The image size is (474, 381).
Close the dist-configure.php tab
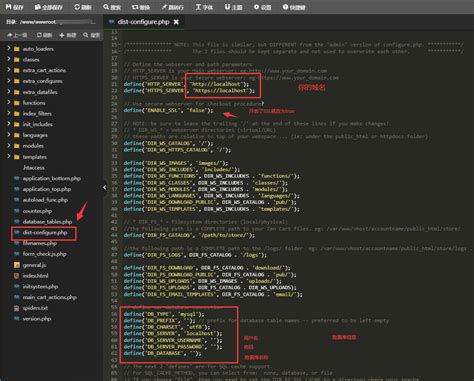click(x=176, y=22)
